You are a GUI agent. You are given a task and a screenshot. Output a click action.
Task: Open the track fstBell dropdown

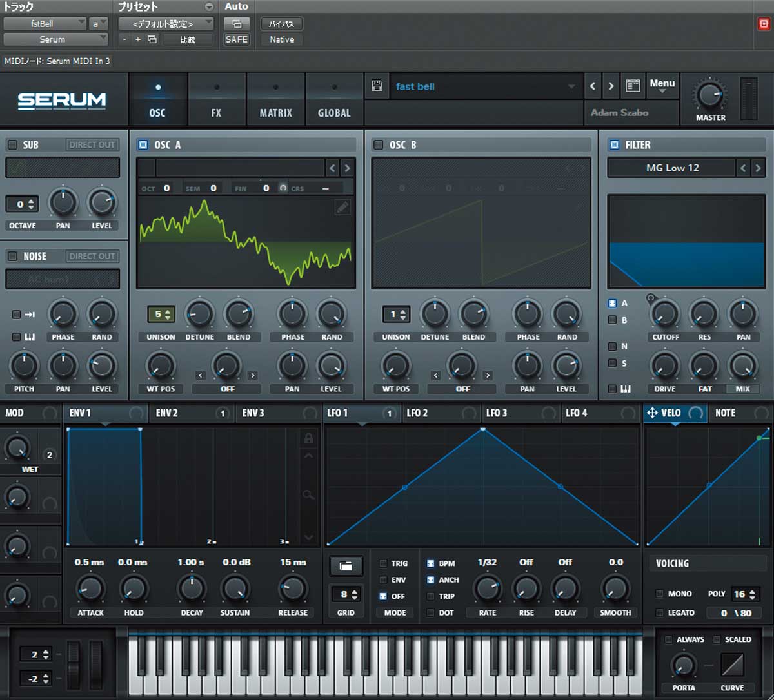pos(45,24)
